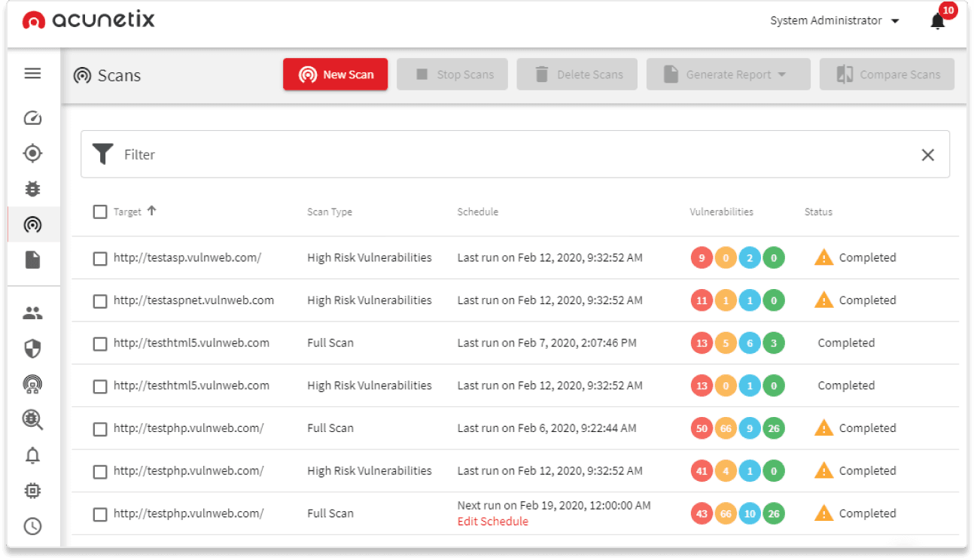Open the Vulnerabilities bug icon in sidebar
This screenshot has height=560, width=974.
point(32,189)
